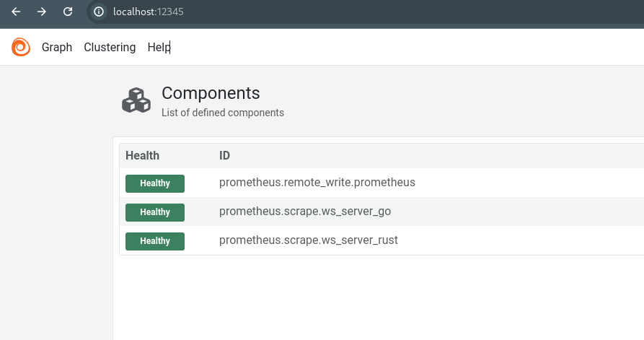The image size is (644, 340).
Task: Go back with the browser back arrow
Action: click(x=16, y=12)
